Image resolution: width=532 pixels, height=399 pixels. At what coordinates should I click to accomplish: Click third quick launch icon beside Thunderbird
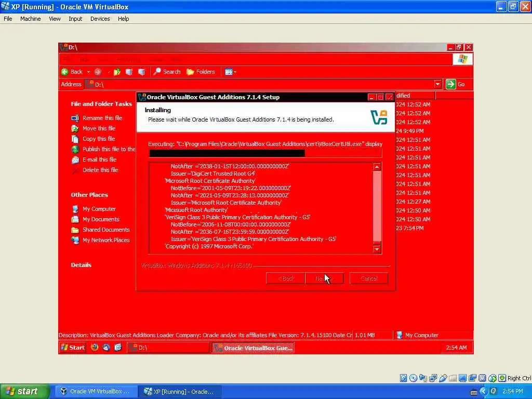[118, 347]
